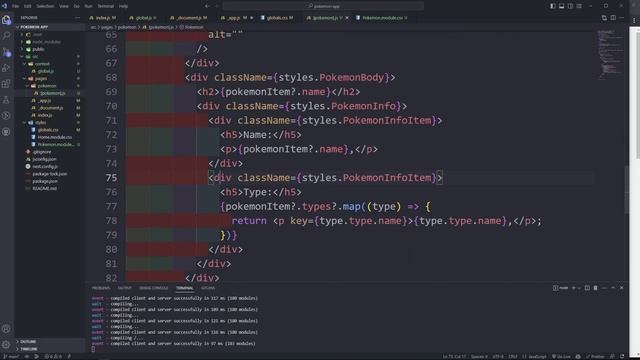Screen dimensions: 640x360
Task: Open the Extensions view
Action: tap(6, 84)
